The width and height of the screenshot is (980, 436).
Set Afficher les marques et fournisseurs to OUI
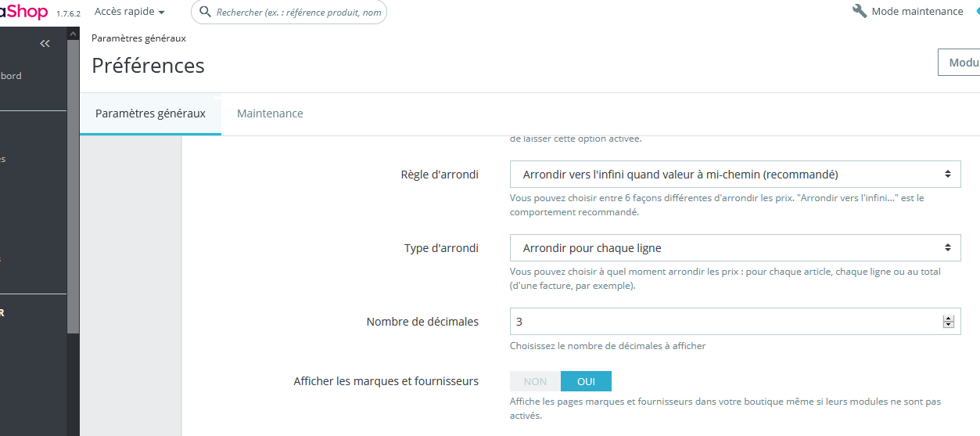[586, 381]
